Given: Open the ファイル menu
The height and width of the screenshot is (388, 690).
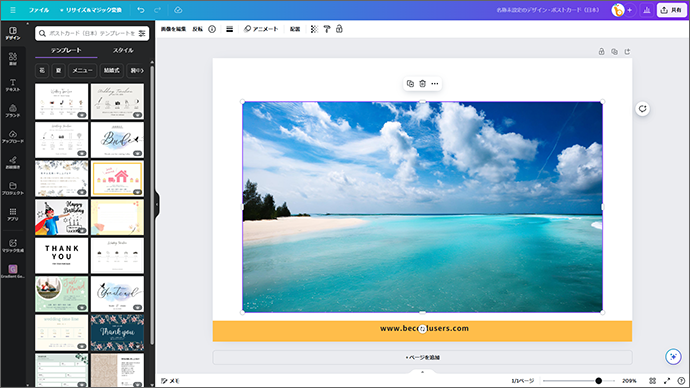Looking at the screenshot, I should [39, 10].
